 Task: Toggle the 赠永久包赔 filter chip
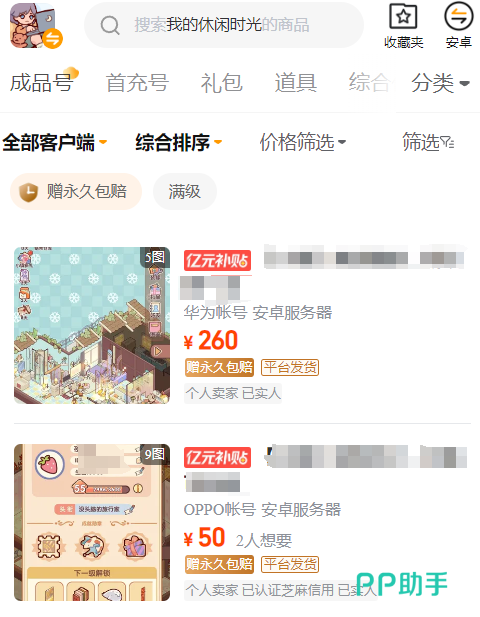76,192
